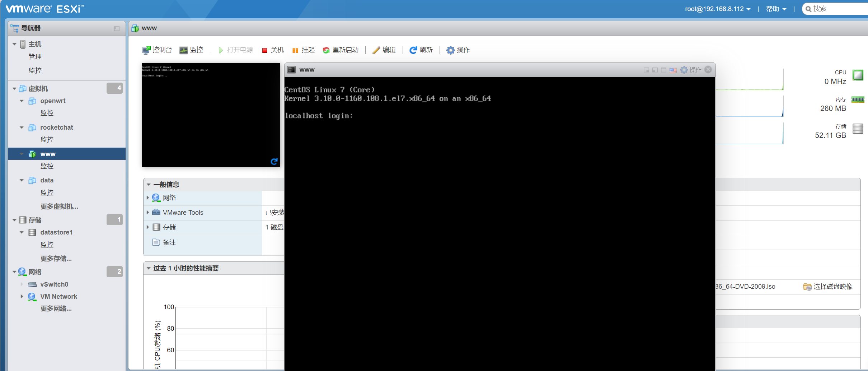
Task: Select 监控 under rocketchat
Action: pyautogui.click(x=47, y=139)
